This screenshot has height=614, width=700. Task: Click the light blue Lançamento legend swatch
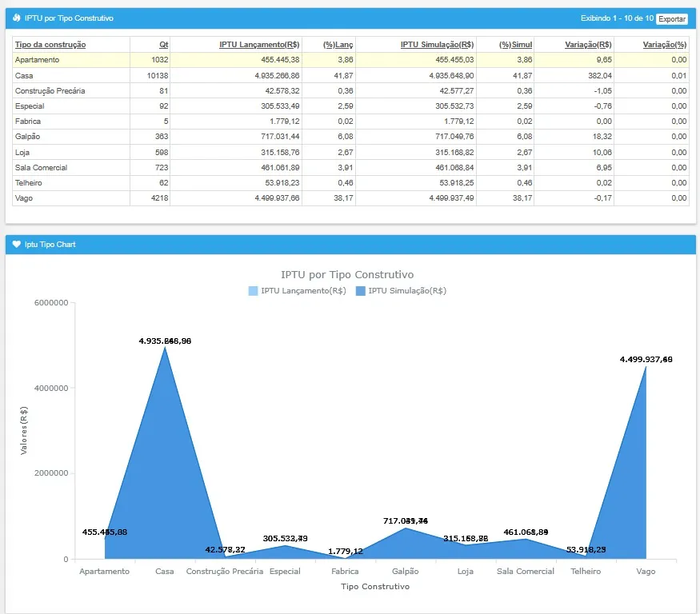(254, 291)
